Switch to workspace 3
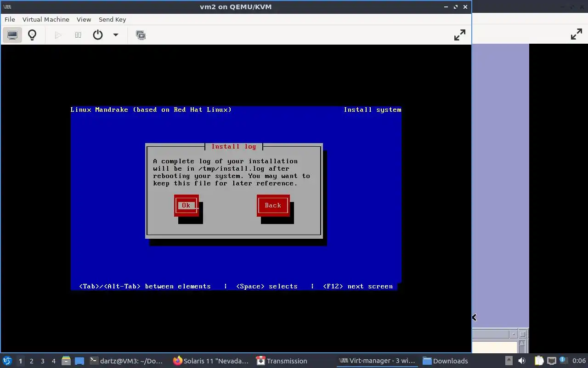The width and height of the screenshot is (588, 368). click(x=42, y=361)
